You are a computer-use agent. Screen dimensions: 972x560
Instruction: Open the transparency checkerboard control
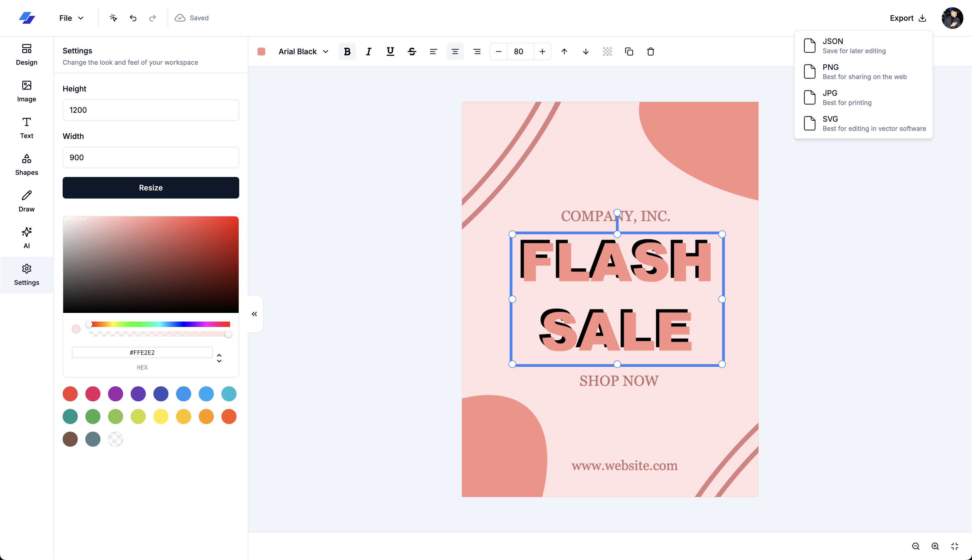point(607,52)
